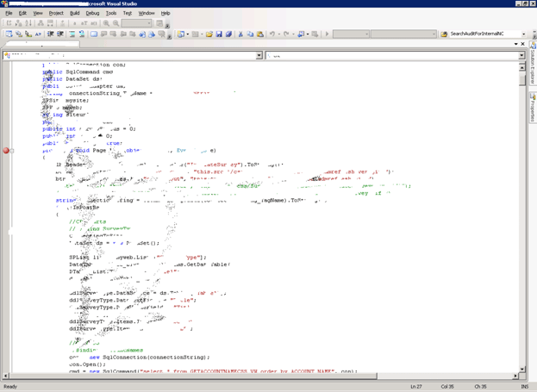The width and height of the screenshot is (537, 392).
Task: Open the Solution Explorer side tab
Action: click(x=533, y=64)
